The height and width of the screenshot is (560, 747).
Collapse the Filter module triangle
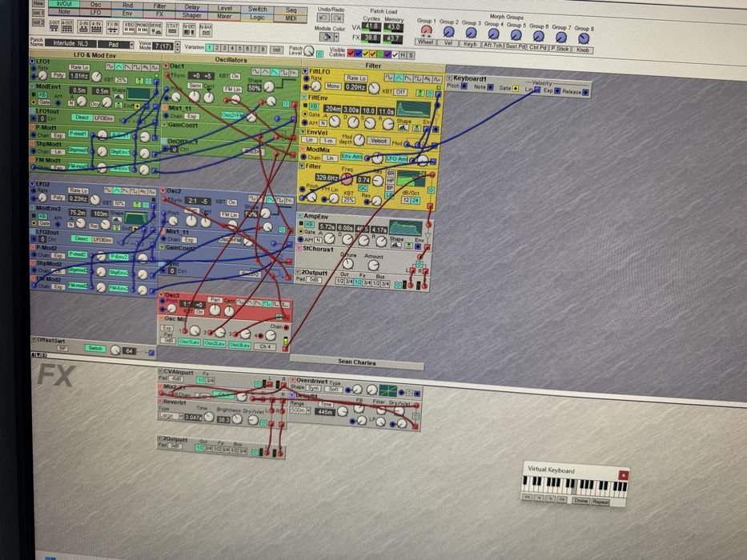point(302,166)
